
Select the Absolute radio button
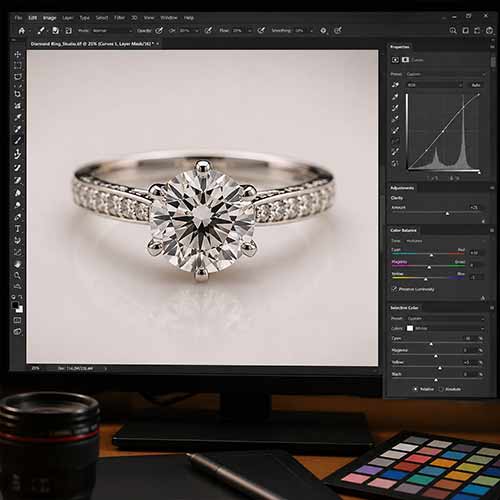tap(441, 389)
